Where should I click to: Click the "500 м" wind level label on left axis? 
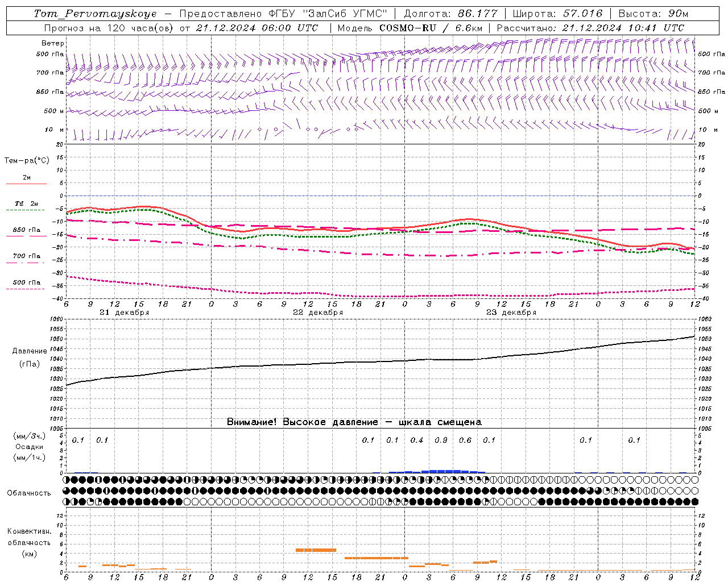[x=54, y=111]
